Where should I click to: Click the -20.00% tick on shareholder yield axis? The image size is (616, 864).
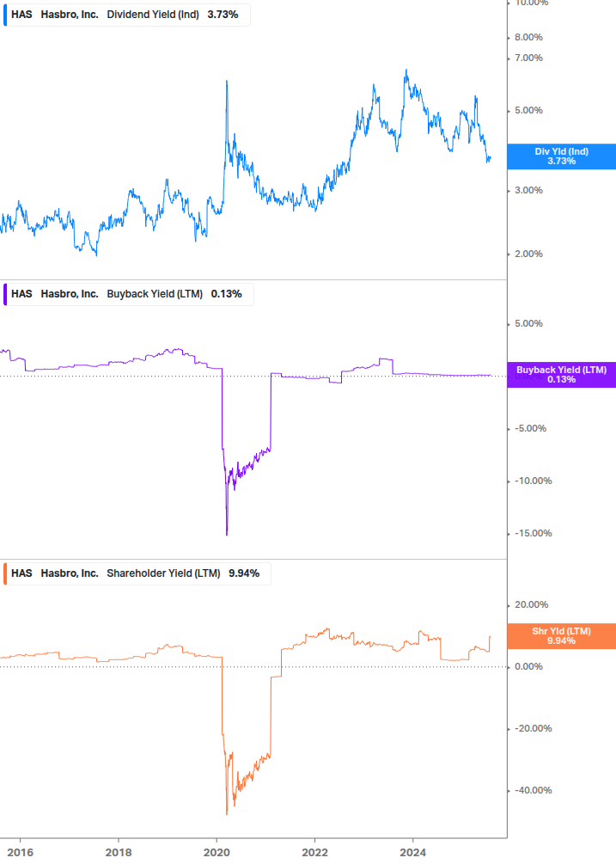[533, 728]
